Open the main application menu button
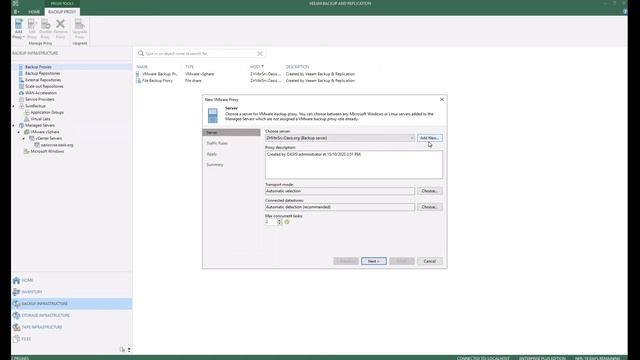640x360 pixels. click(x=16, y=12)
